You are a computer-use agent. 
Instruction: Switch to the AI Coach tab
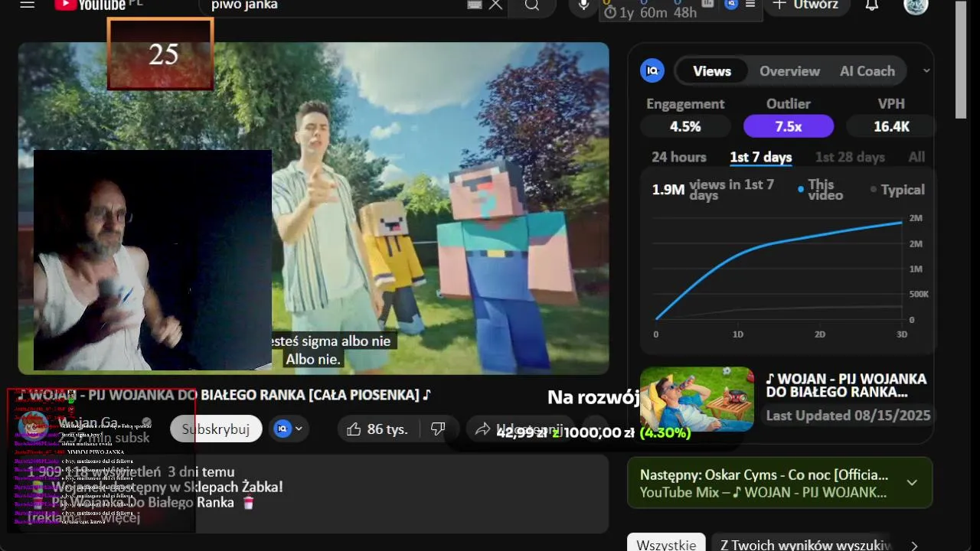click(x=867, y=70)
